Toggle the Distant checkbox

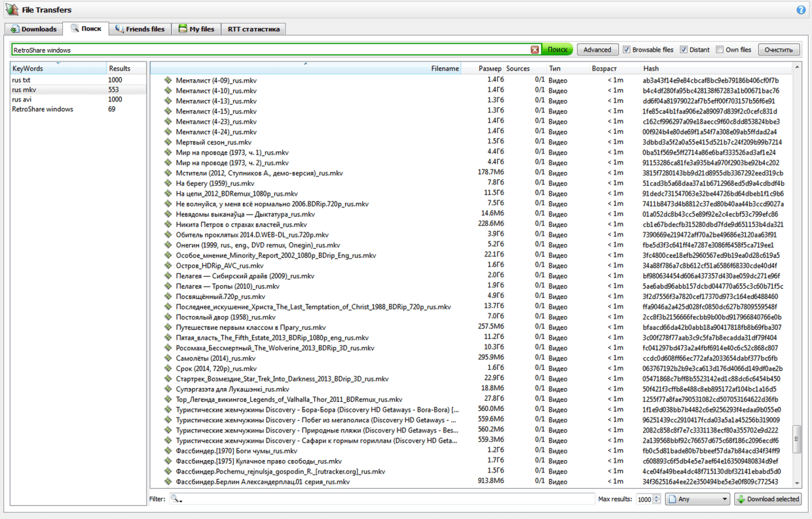click(x=684, y=50)
